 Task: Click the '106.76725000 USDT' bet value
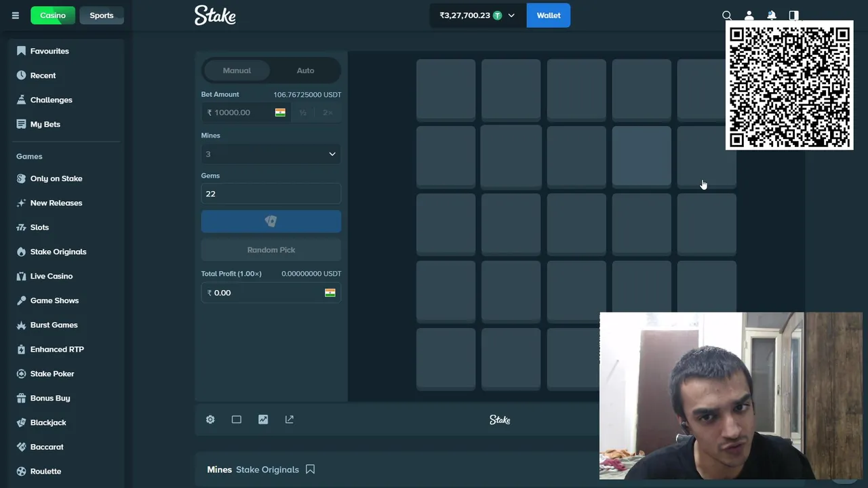coord(307,94)
